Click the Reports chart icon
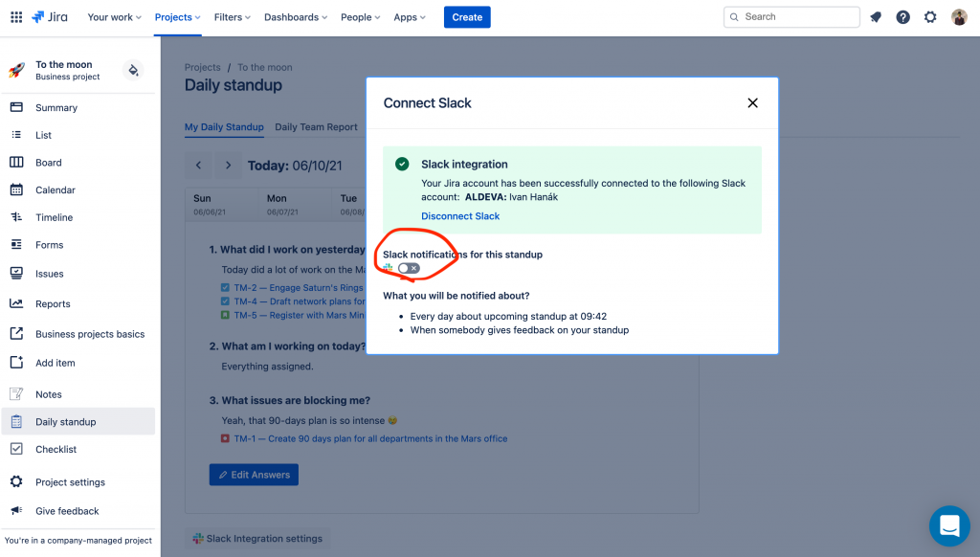 click(17, 303)
